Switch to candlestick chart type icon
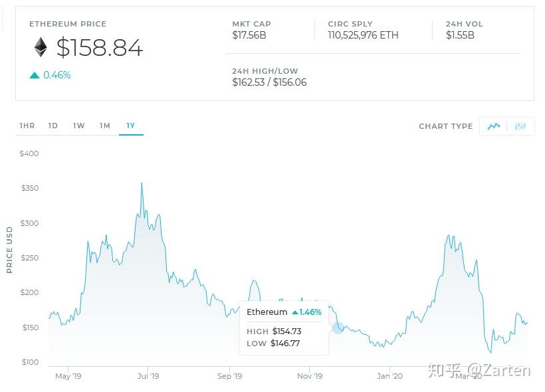Image resolution: width=545 pixels, height=392 pixels. [x=520, y=126]
